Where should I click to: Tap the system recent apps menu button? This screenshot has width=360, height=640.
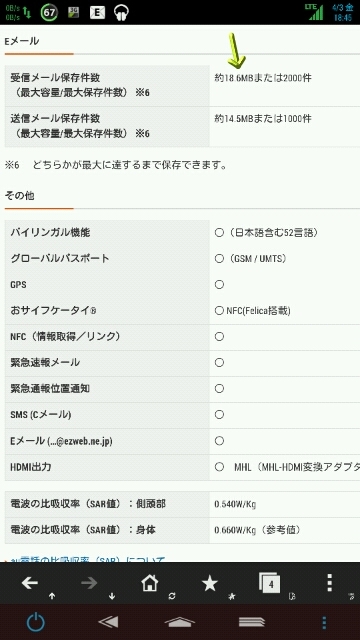tap(252, 622)
